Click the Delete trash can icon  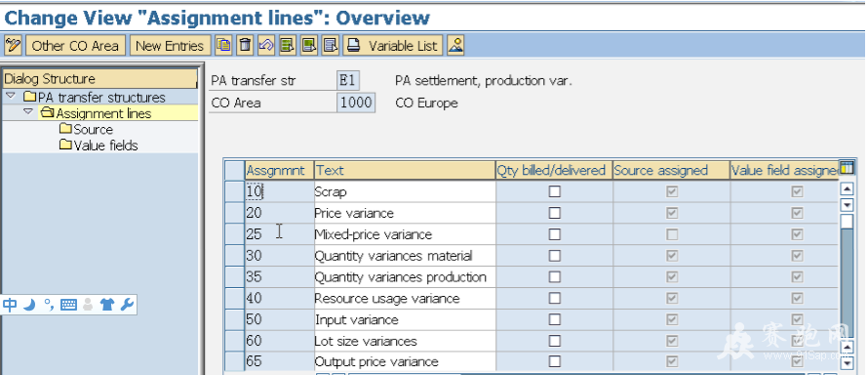245,46
